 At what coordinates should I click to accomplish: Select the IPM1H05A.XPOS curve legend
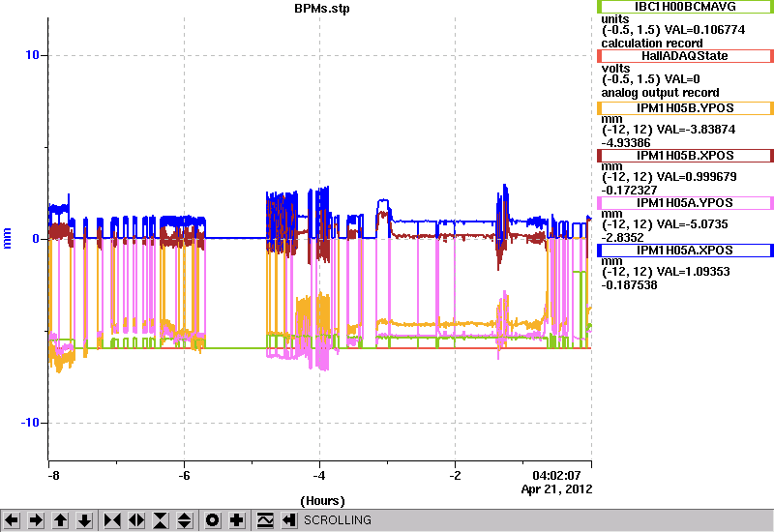pyautogui.click(x=685, y=251)
